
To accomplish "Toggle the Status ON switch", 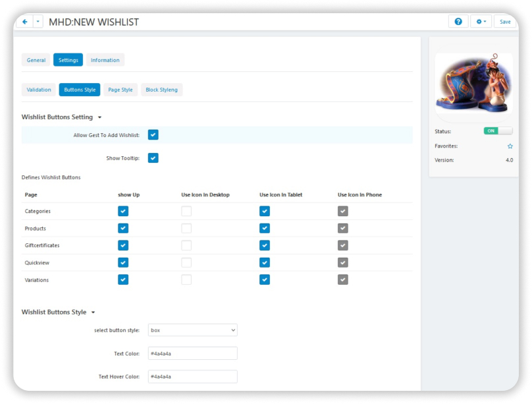I will (x=498, y=131).
